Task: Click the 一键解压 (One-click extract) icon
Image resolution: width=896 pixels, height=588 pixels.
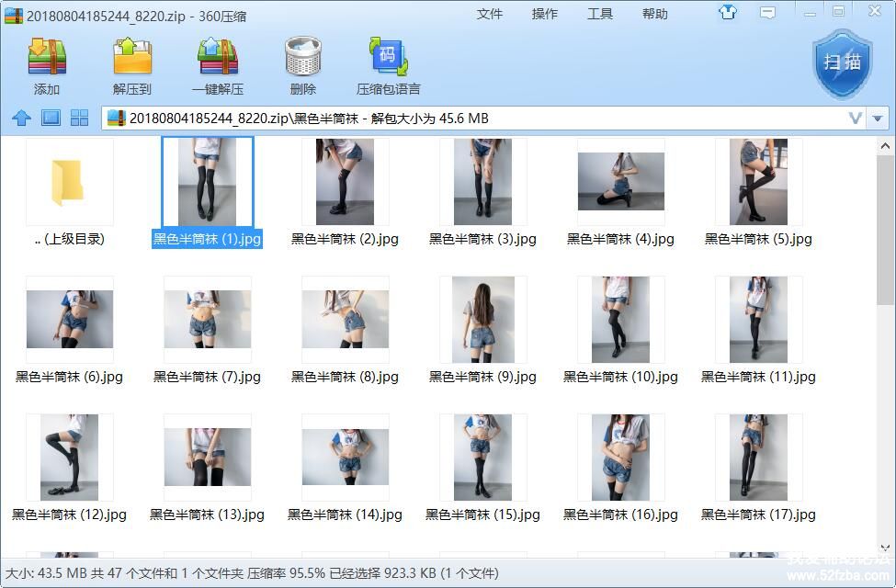Action: coord(217,57)
